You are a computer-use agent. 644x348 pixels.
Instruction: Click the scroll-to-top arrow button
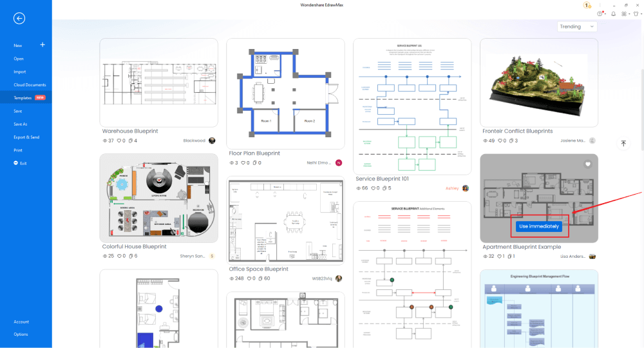623,144
